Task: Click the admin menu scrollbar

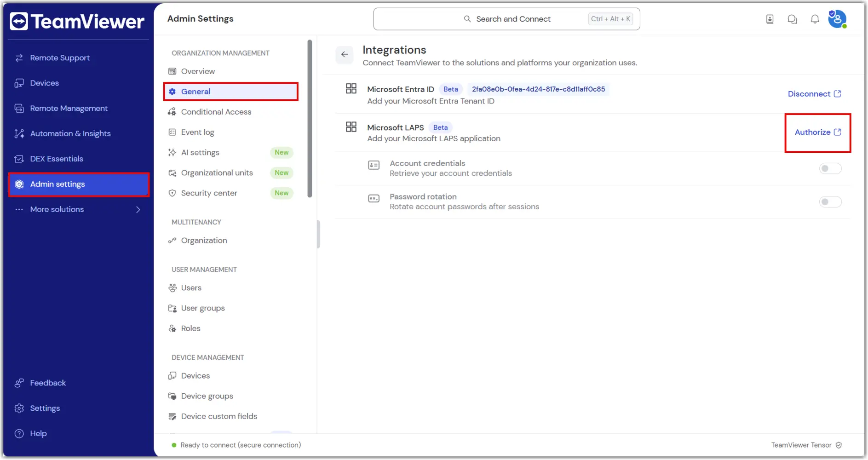Action: (x=310, y=119)
